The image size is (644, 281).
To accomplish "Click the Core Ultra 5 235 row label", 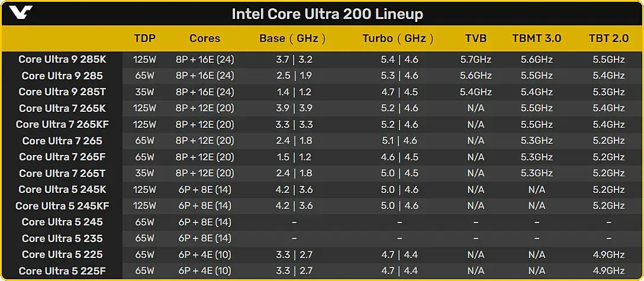I will pos(62,238).
